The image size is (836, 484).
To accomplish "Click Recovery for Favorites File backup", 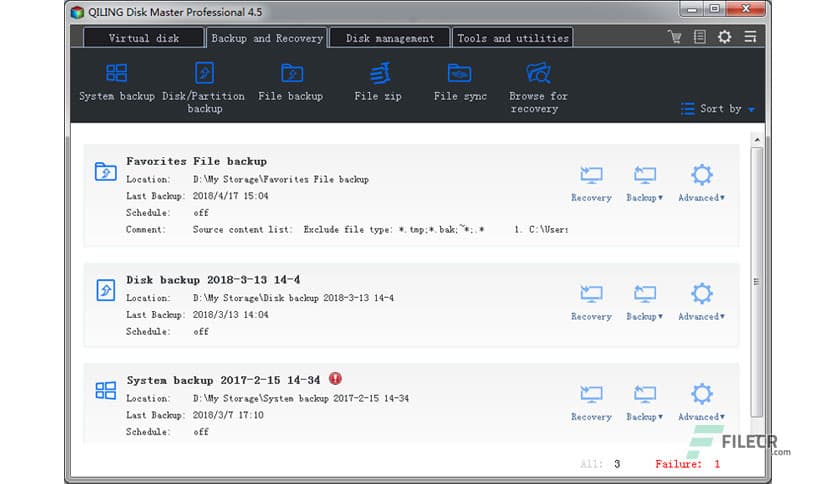I will click(591, 184).
